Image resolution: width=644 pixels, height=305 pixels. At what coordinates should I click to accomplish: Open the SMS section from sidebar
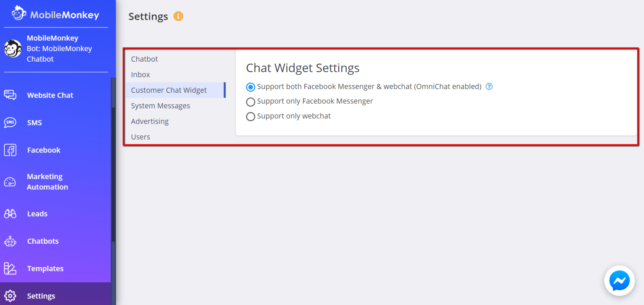coord(10,122)
